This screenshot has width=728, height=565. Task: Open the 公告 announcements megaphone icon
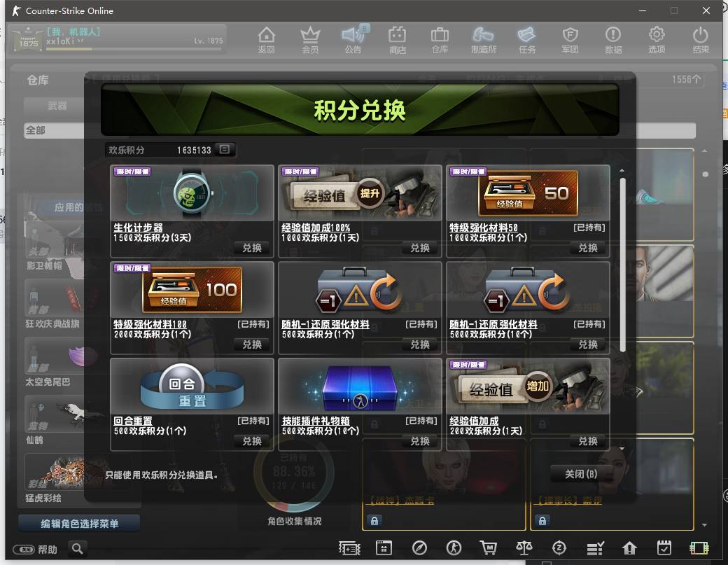pos(353,40)
